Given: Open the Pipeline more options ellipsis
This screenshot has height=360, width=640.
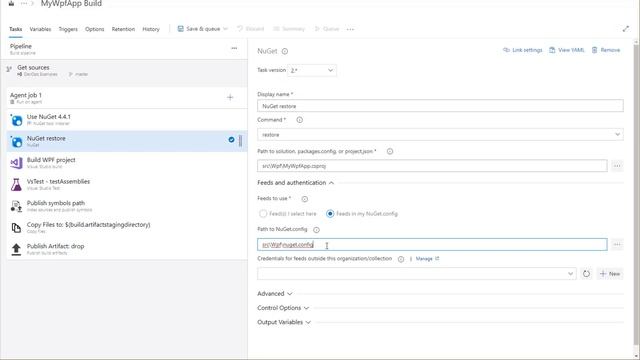Looking at the screenshot, I should point(234,48).
